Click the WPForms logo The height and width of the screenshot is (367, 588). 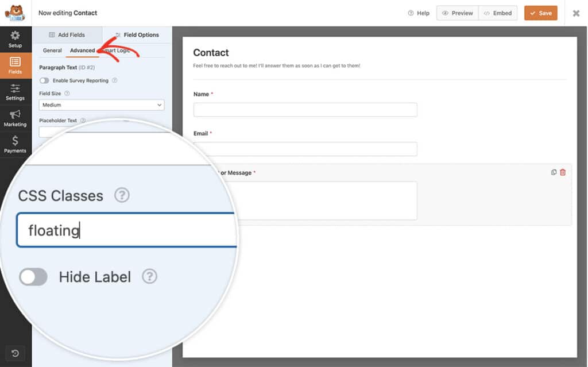coord(15,13)
